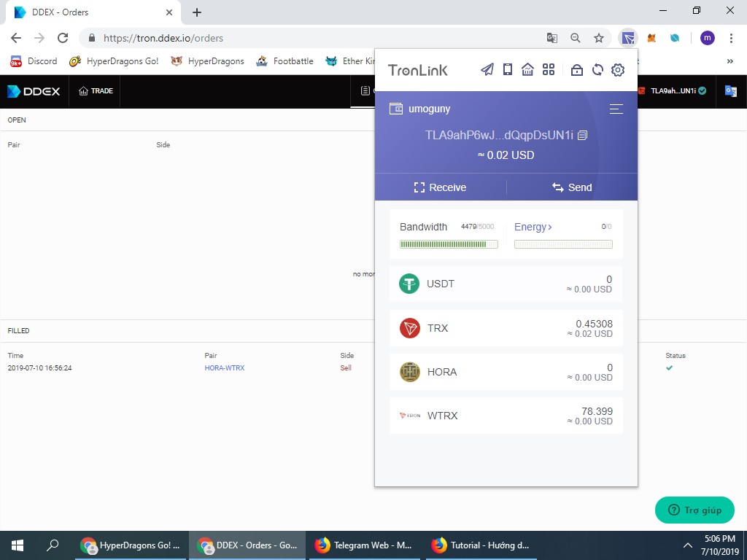Viewport: 747px width, 560px height.
Task: Open the TronLink apps grid icon
Action: pyautogui.click(x=549, y=69)
